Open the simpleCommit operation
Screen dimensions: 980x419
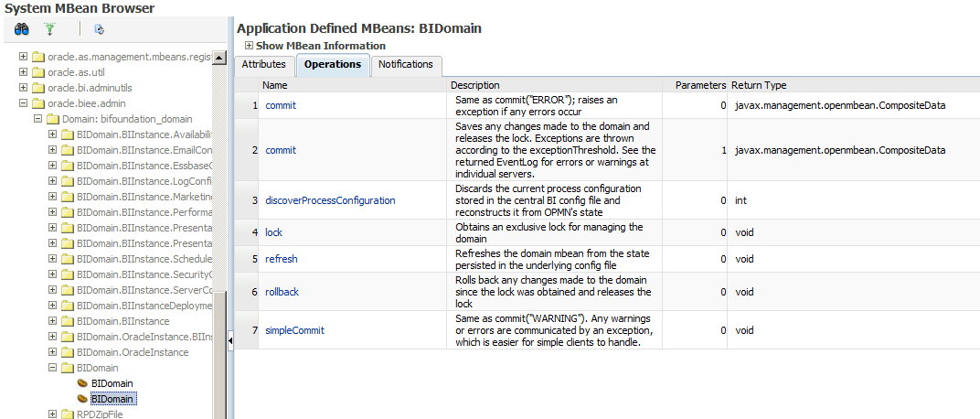[x=295, y=330]
